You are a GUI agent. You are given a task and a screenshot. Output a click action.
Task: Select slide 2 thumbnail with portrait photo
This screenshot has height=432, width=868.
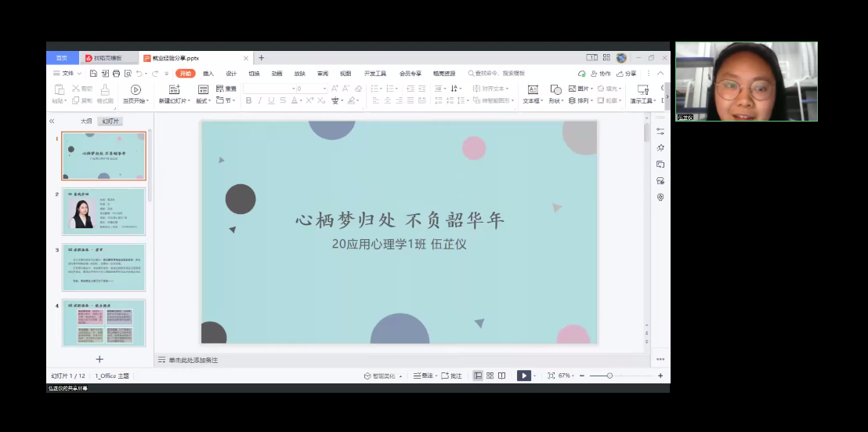(103, 212)
